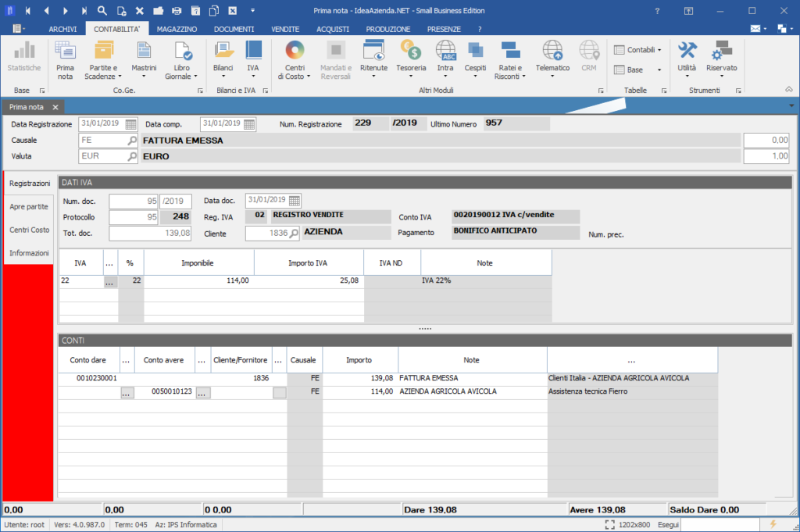Select the Conto dare cell 0010230001
The width and height of the screenshot is (800, 532).
tap(89, 378)
